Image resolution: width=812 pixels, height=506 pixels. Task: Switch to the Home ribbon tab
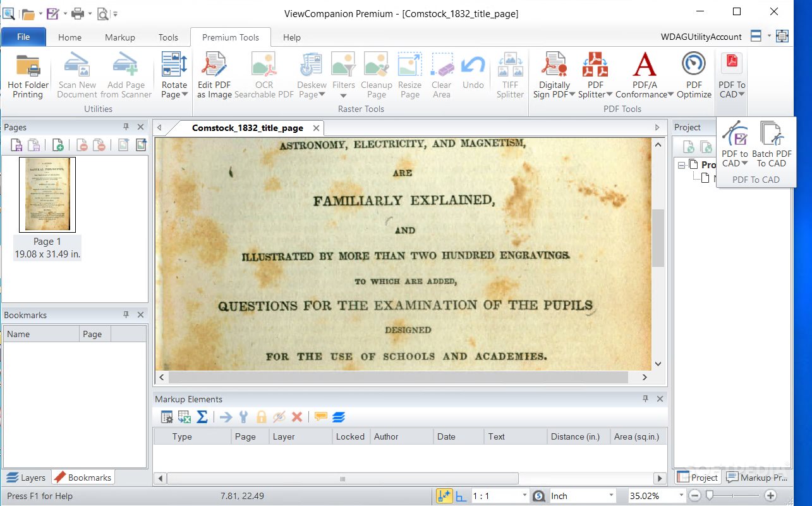(70, 37)
